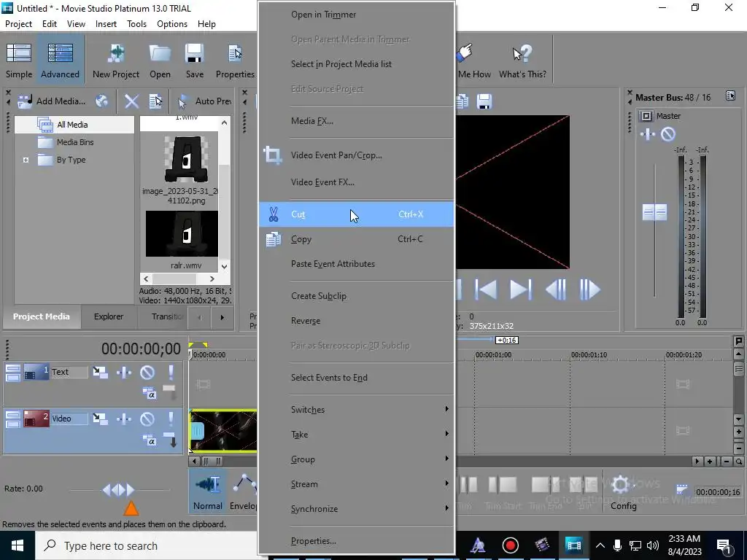Image resolution: width=747 pixels, height=560 pixels.
Task: Click Go to Start playback button
Action: coord(485,289)
